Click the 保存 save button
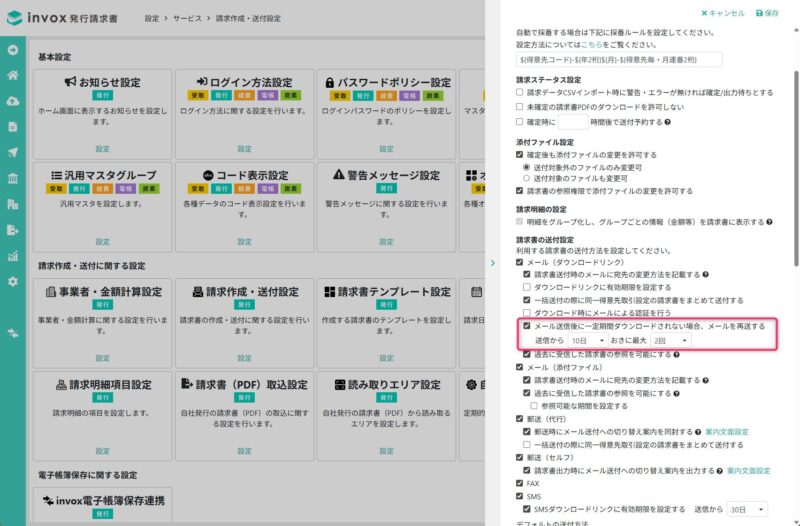 point(767,13)
